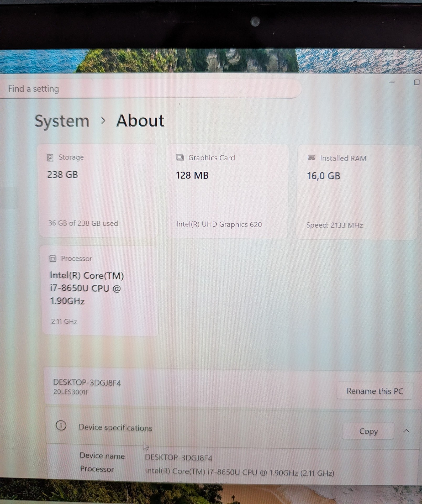Screen dimensions: 422x504
Task: Click the Device specifications info icon
Action: coord(61,426)
